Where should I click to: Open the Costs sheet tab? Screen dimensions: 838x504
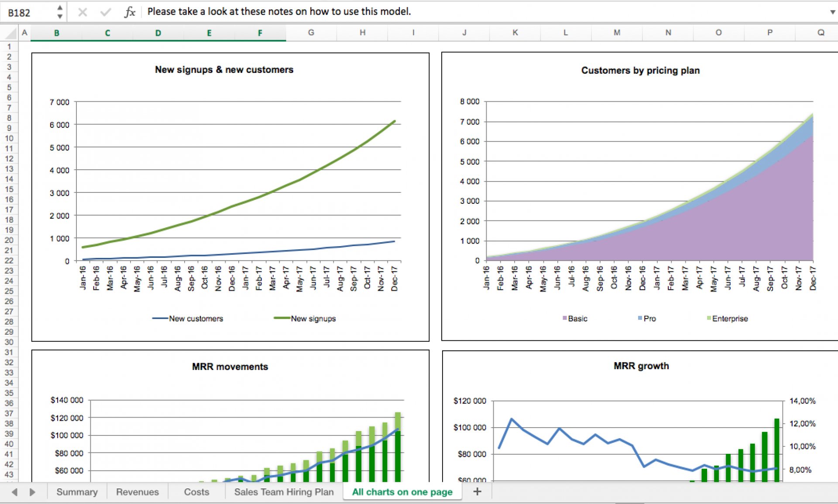pos(196,492)
